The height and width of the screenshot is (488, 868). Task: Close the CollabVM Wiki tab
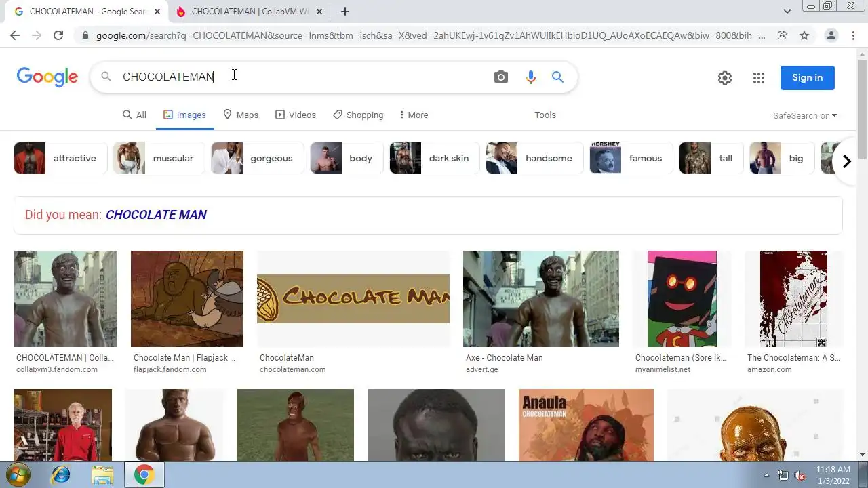coord(319,12)
